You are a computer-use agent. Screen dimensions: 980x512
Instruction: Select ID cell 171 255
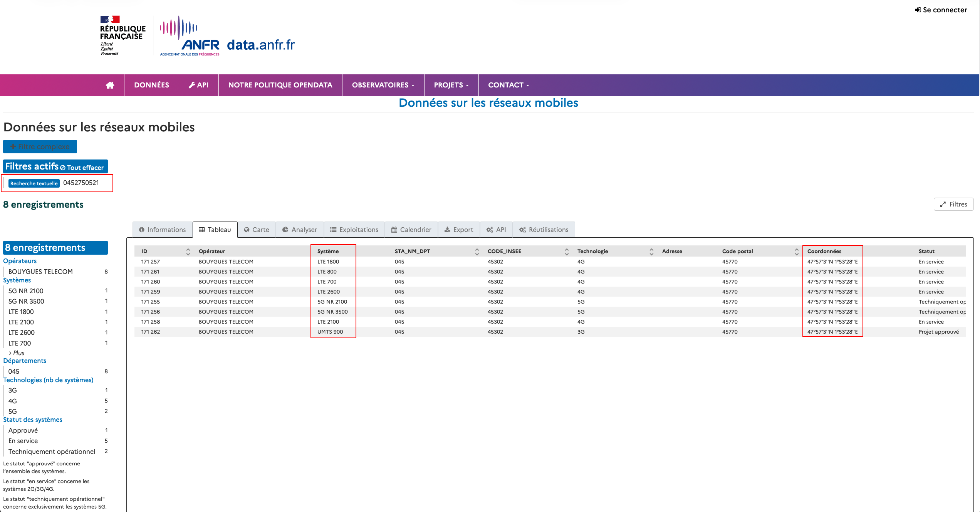click(151, 302)
